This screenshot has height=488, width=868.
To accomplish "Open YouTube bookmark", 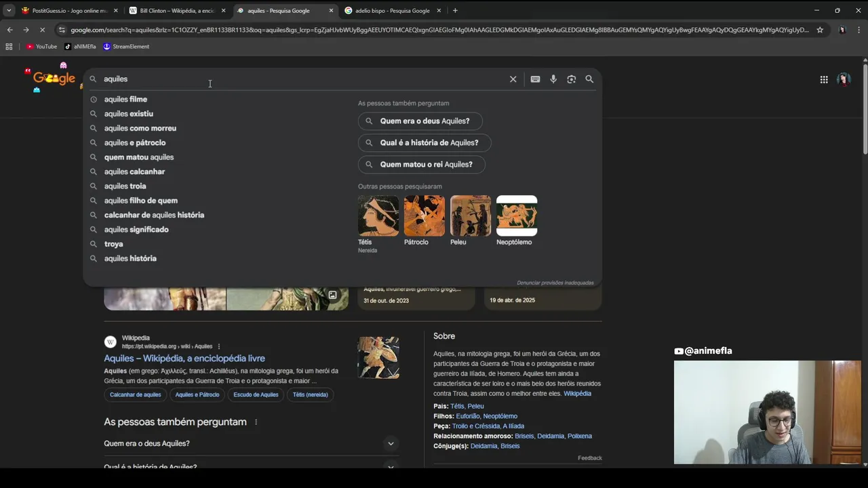I will [41, 47].
